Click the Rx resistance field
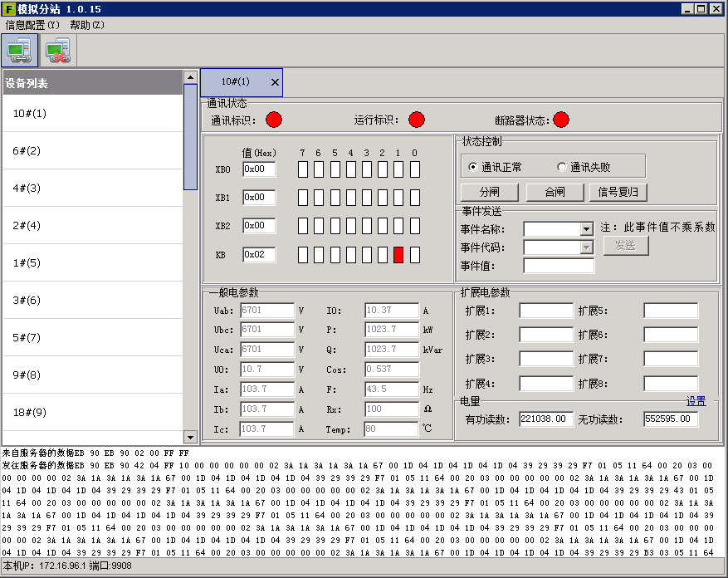This screenshot has height=578, width=728. [391, 409]
